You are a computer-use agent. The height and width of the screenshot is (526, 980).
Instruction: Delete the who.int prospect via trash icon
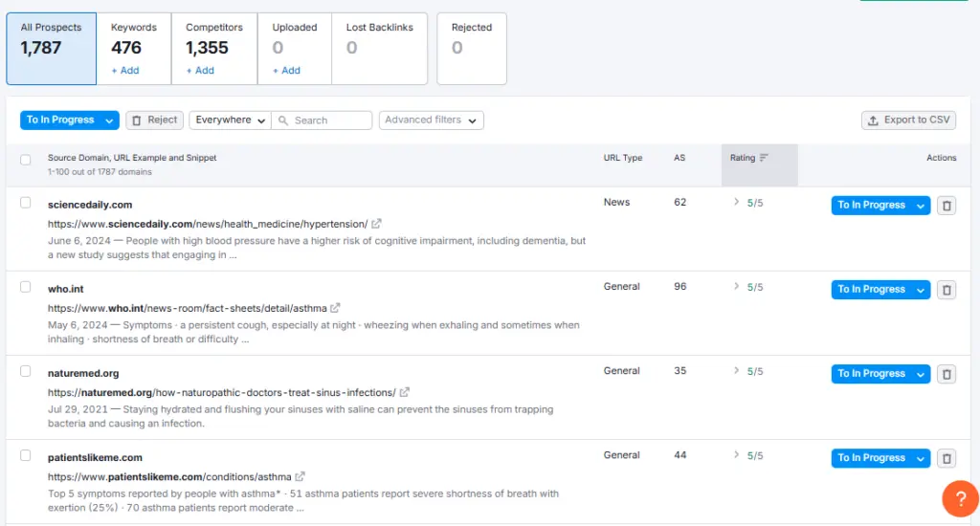(x=946, y=290)
